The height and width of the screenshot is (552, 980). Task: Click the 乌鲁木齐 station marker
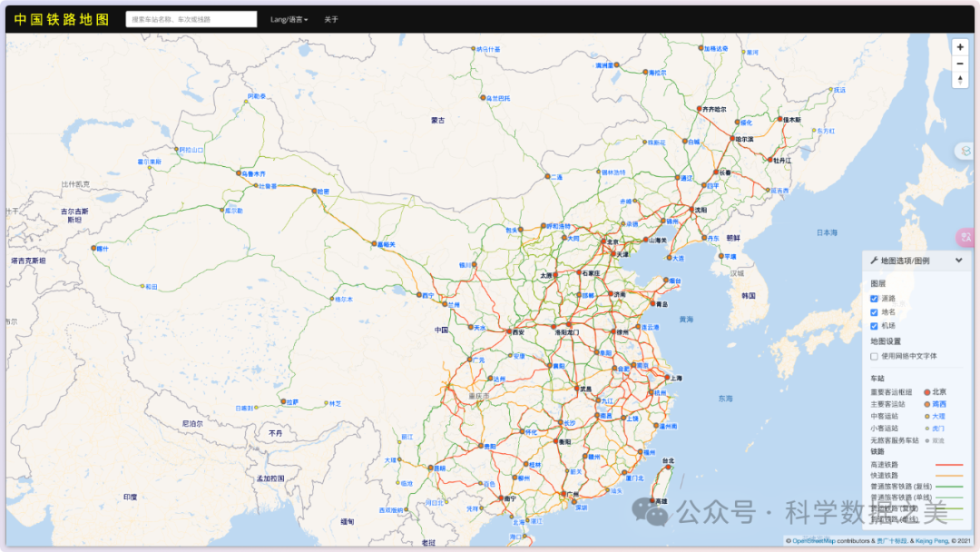pyautogui.click(x=237, y=172)
